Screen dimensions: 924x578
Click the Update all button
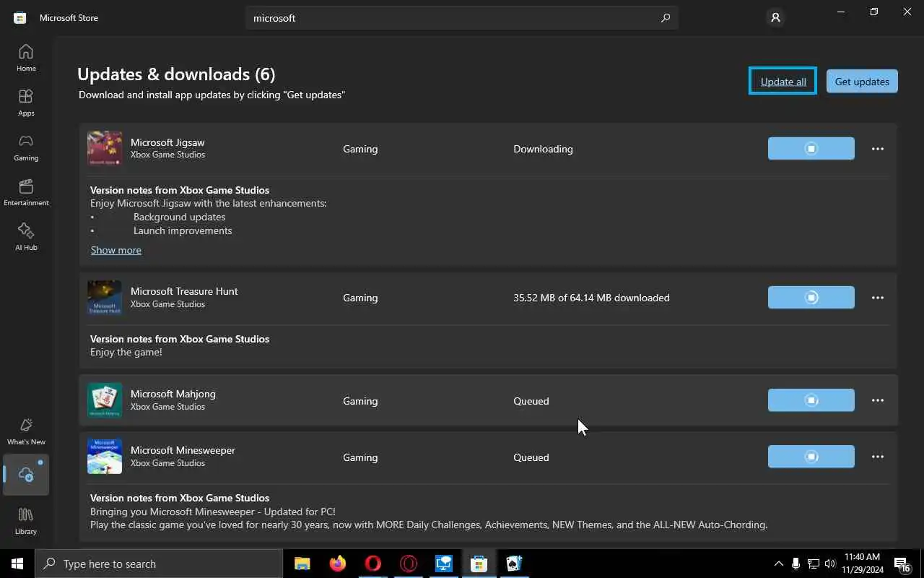(x=783, y=81)
